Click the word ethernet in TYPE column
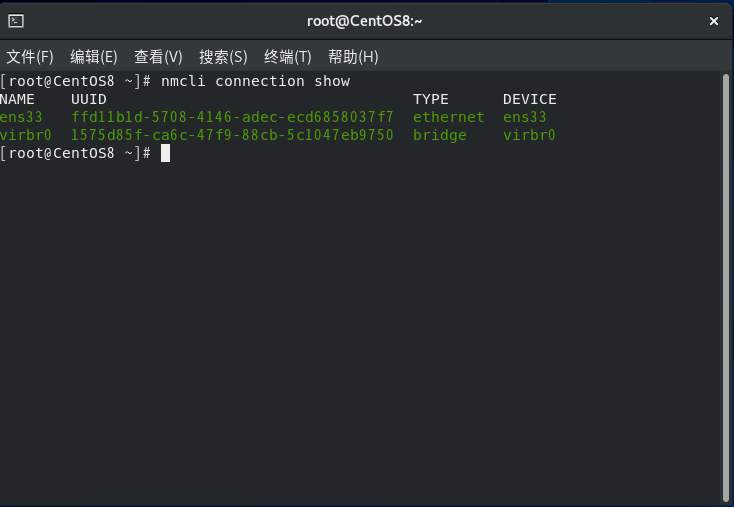Viewport: 734px width, 507px height. click(x=448, y=117)
